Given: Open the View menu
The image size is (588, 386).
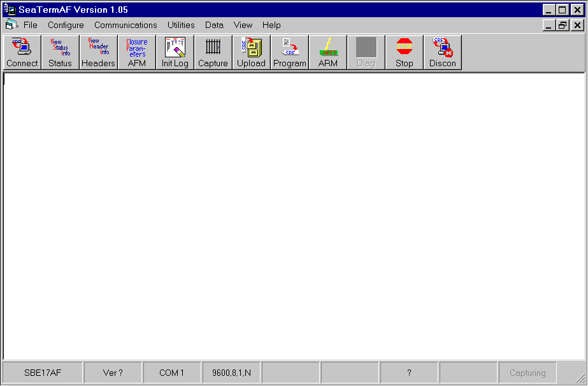Looking at the screenshot, I should (x=243, y=25).
